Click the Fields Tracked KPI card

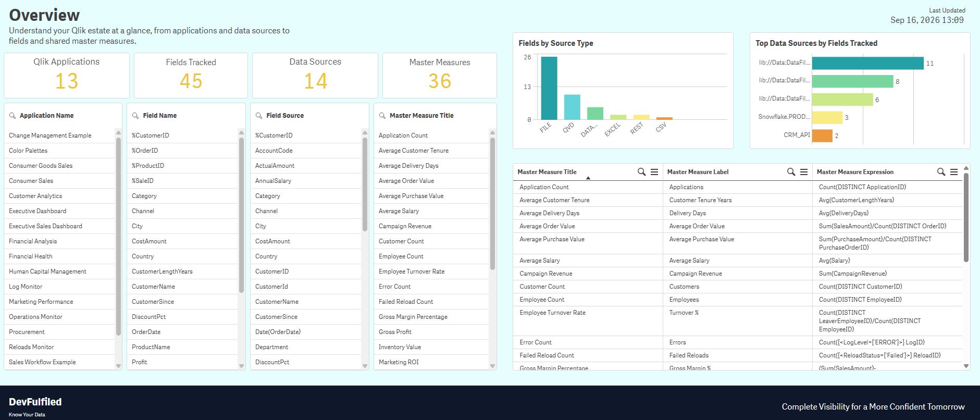[x=191, y=76]
